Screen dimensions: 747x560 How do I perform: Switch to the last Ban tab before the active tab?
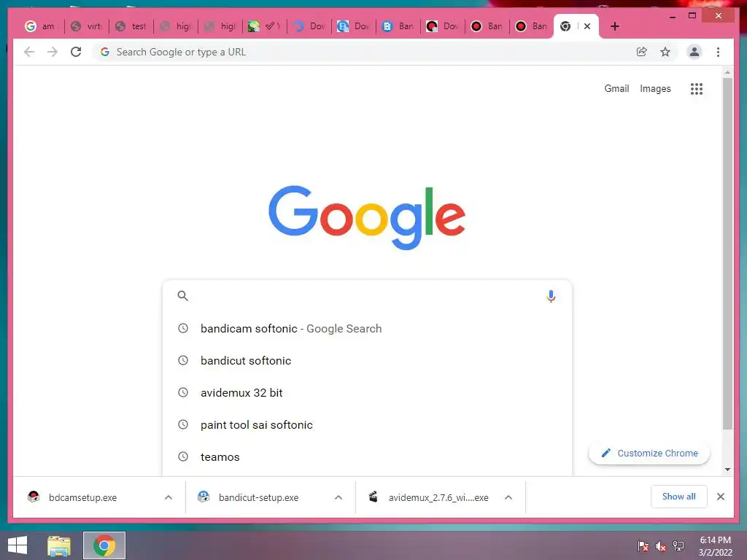(532, 26)
